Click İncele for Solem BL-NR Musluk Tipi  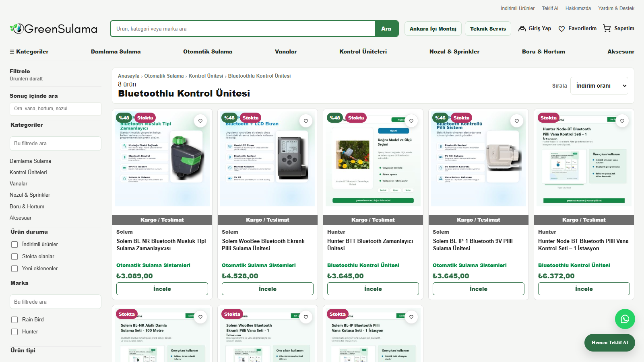pyautogui.click(x=162, y=289)
